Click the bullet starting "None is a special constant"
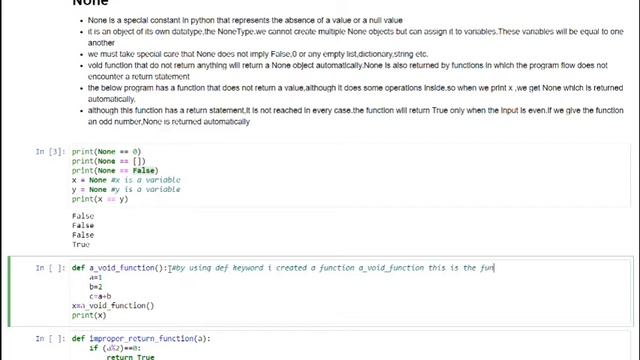The height and width of the screenshot is (360, 640). point(245,20)
